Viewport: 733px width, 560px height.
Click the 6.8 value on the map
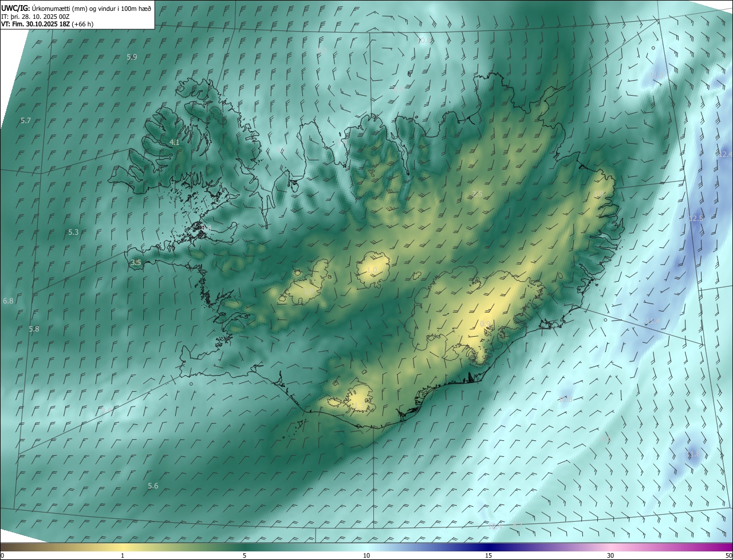click(x=8, y=301)
